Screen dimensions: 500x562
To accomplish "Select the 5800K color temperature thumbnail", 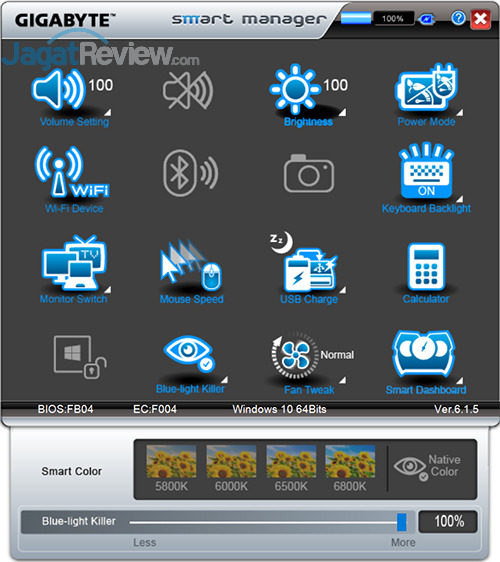I will coord(171,461).
